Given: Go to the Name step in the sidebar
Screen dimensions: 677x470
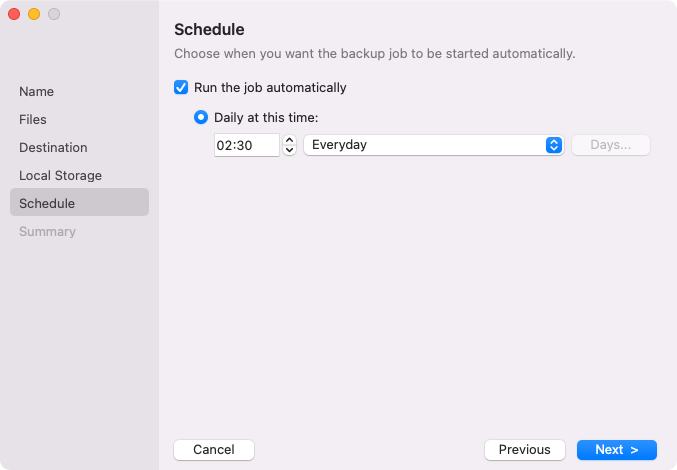Looking at the screenshot, I should pyautogui.click(x=37, y=91).
